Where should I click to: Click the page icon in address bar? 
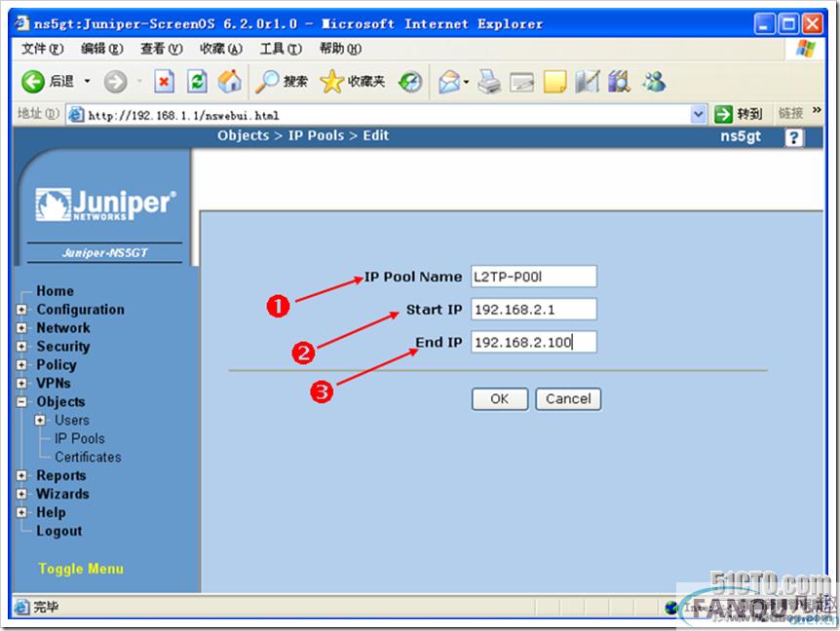[76, 115]
